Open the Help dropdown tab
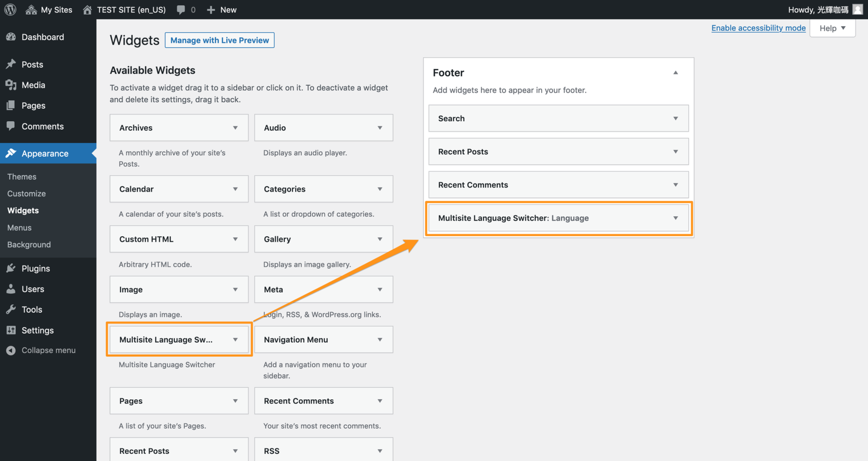Image resolution: width=868 pixels, height=461 pixels. click(x=832, y=28)
